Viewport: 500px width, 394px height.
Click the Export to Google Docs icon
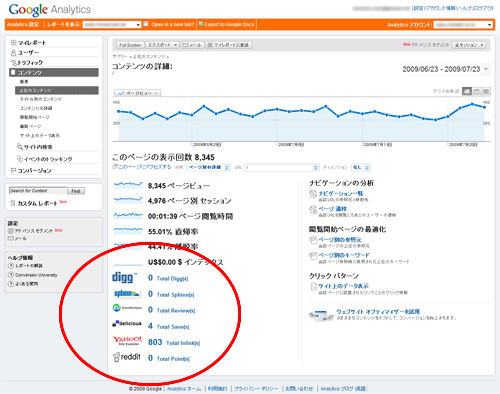[201, 24]
